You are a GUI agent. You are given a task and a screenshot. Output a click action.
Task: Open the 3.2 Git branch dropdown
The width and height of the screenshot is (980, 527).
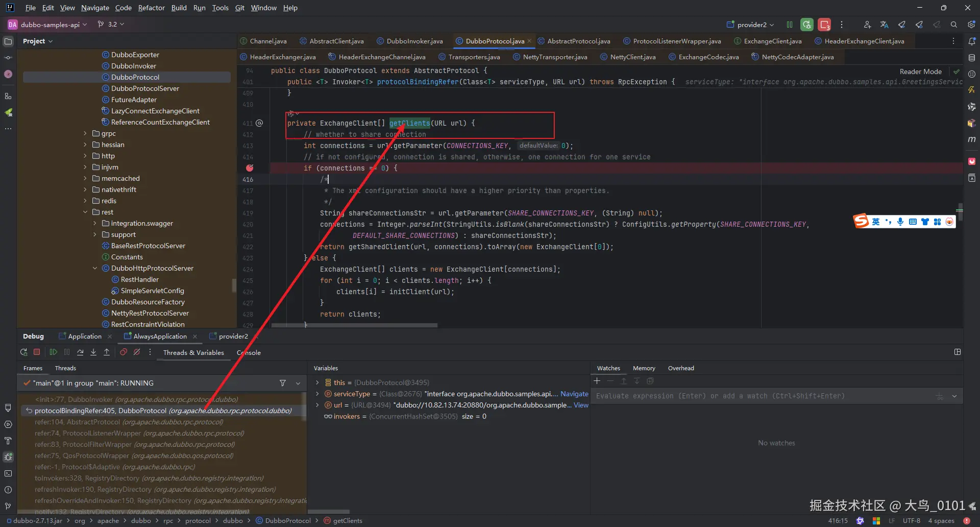click(111, 25)
